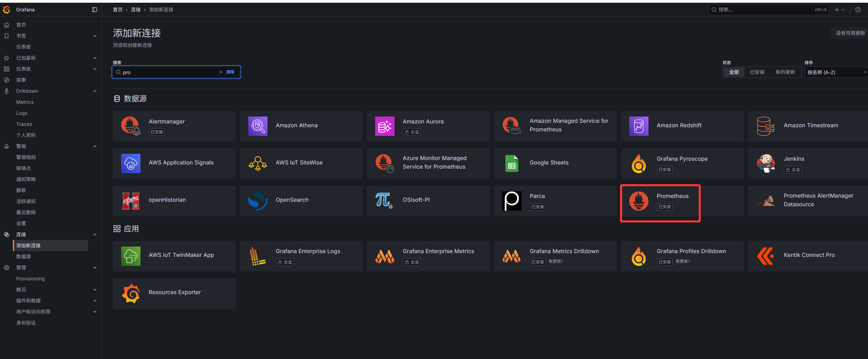Viewport: 868px width, 359px height.
Task: Click the AWS Application Signals icon
Action: 131,163
